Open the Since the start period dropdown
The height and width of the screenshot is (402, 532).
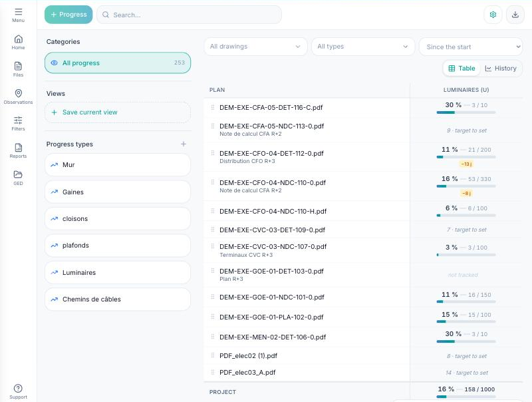tap(471, 47)
